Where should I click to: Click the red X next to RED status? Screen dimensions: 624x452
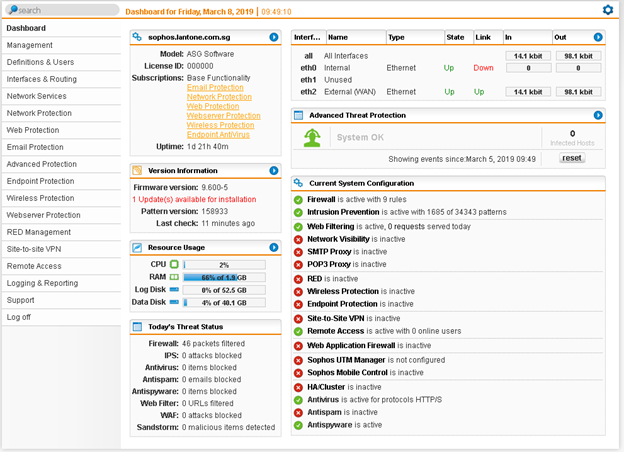(x=298, y=279)
